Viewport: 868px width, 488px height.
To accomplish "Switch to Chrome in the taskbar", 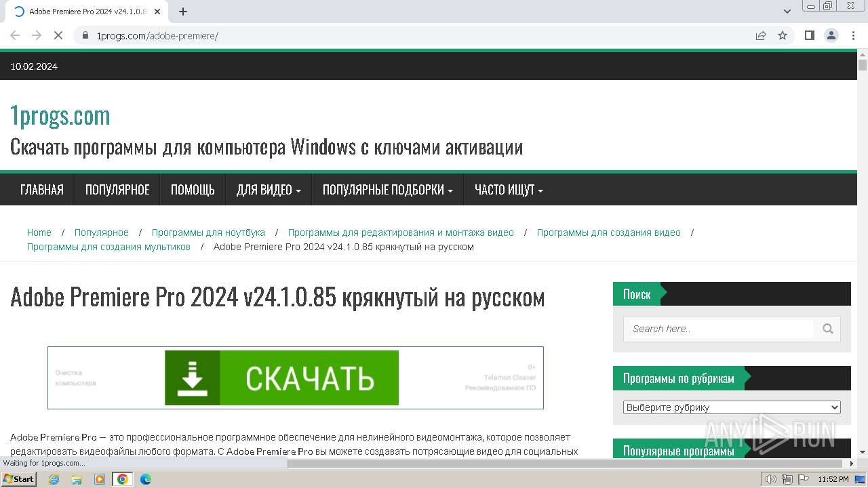I will point(123,479).
